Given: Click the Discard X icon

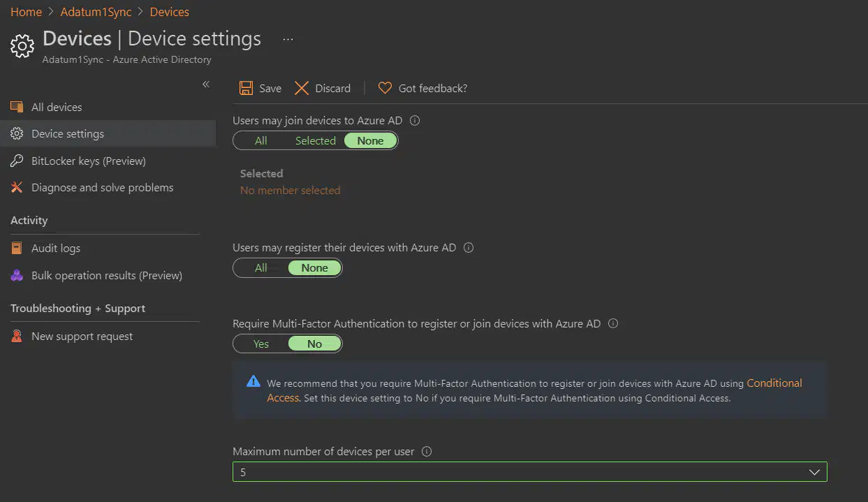Looking at the screenshot, I should 302,88.
